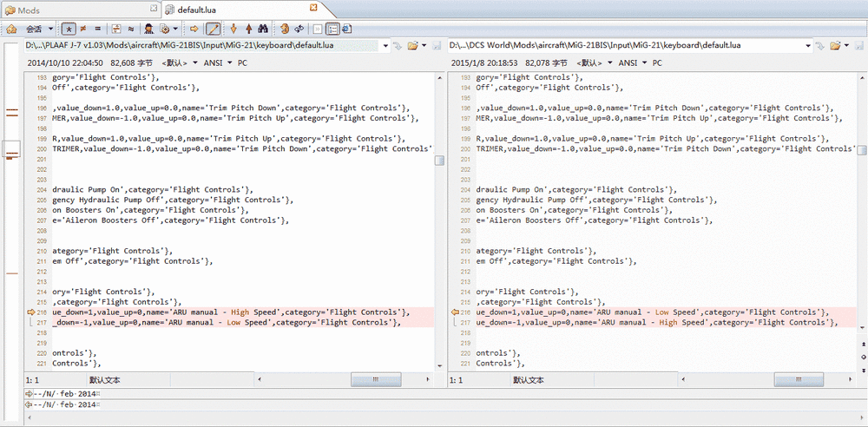
Task: Switch to the Mods tab
Action: point(79,9)
